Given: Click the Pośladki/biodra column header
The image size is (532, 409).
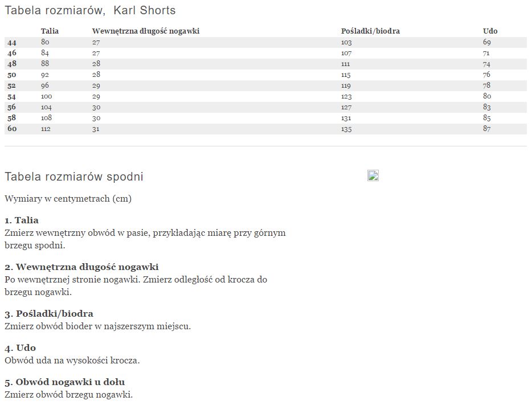Looking at the screenshot, I should [x=370, y=31].
